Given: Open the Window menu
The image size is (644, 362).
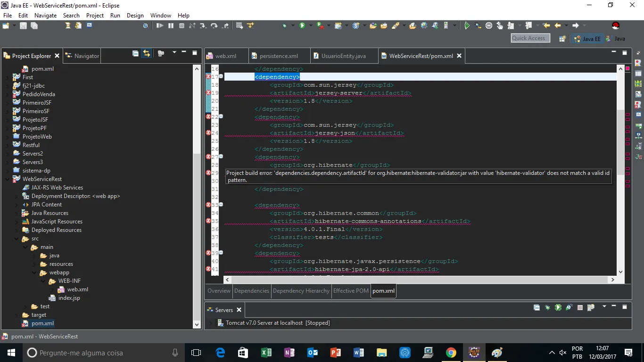Looking at the screenshot, I should click(x=160, y=15).
